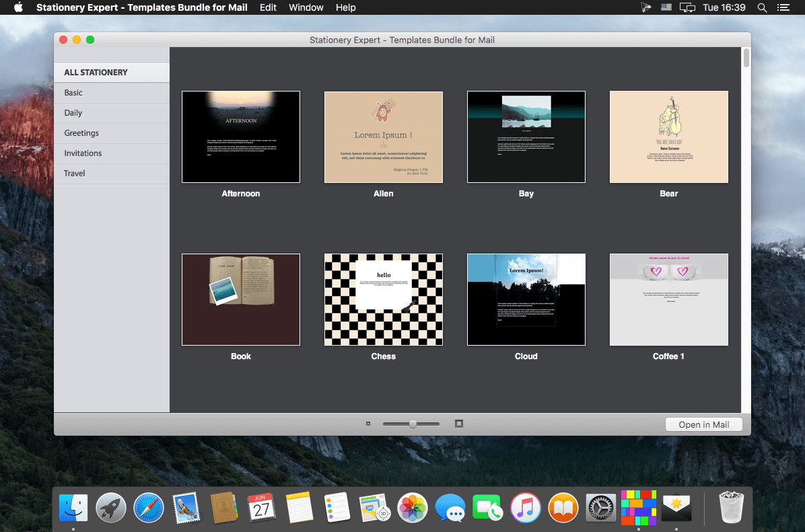Click the vertical scrollbar thumb
Viewport: 805px width, 532px height.
click(x=746, y=57)
